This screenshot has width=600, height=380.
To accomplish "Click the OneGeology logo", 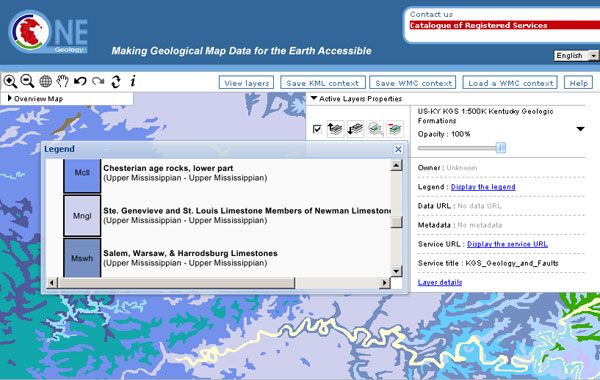I will (x=48, y=32).
